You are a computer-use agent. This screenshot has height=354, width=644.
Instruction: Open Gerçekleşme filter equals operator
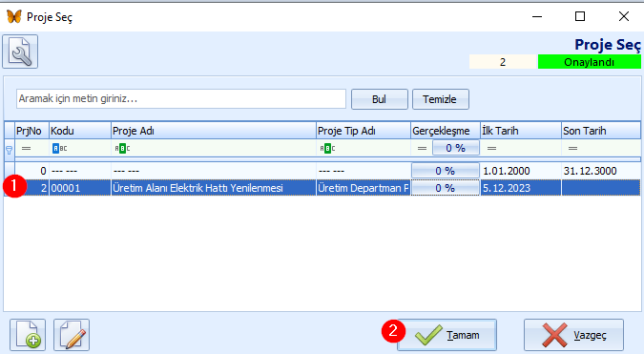pyautogui.click(x=422, y=148)
